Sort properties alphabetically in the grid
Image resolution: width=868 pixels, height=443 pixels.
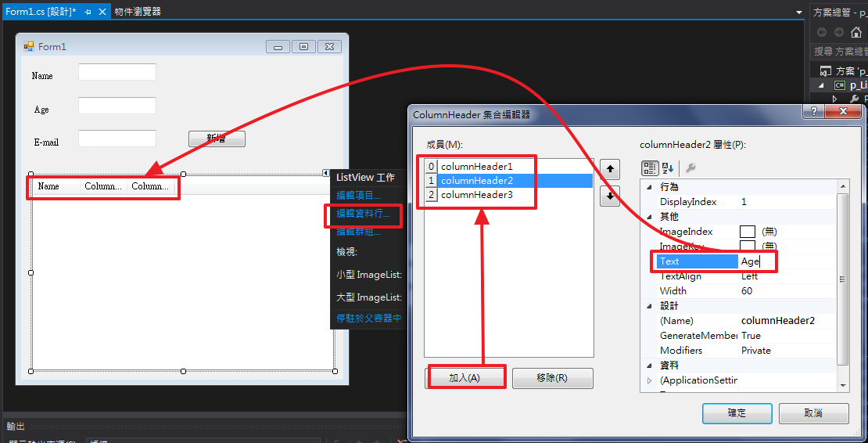coord(668,168)
